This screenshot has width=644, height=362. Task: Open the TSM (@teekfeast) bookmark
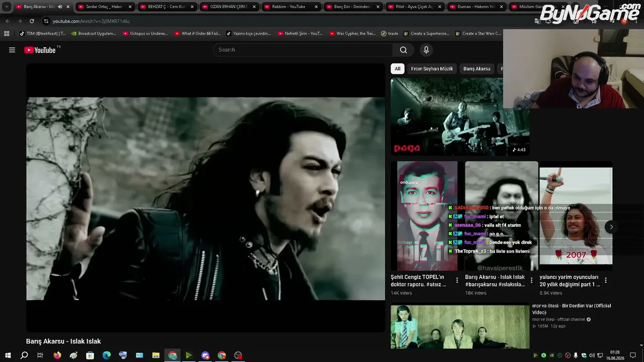pyautogui.click(x=42, y=34)
